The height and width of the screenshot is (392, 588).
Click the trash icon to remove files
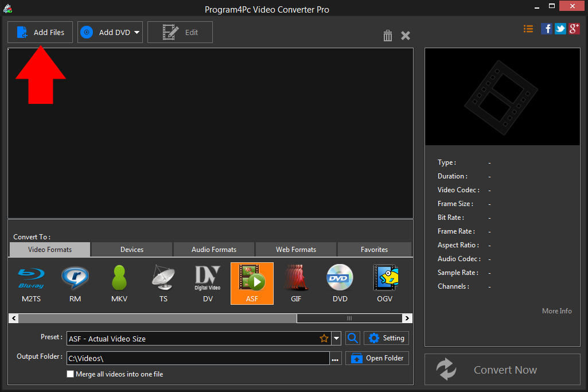pos(388,36)
